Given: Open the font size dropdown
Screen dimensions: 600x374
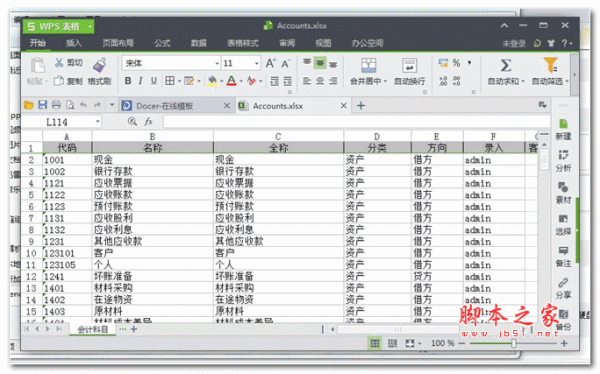Looking at the screenshot, I should (257, 64).
